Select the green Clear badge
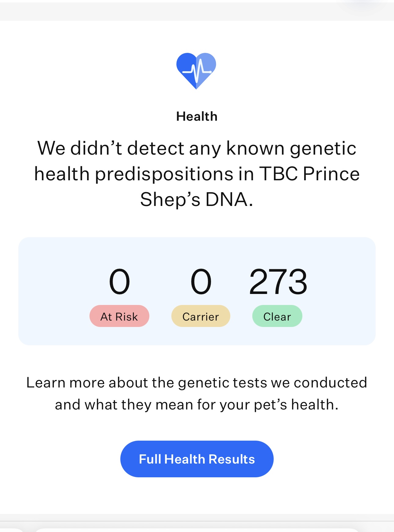Image resolution: width=394 pixels, height=532 pixels. tap(277, 316)
